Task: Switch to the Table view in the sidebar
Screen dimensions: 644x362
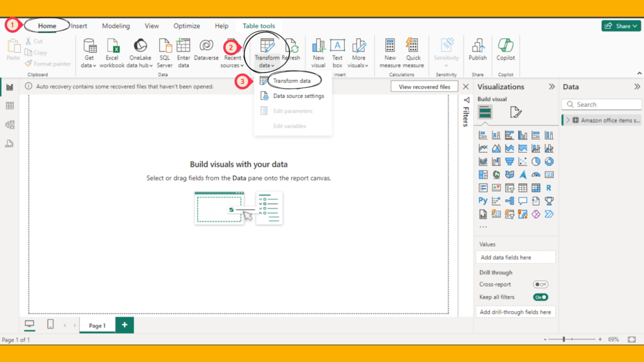Action: point(10,106)
